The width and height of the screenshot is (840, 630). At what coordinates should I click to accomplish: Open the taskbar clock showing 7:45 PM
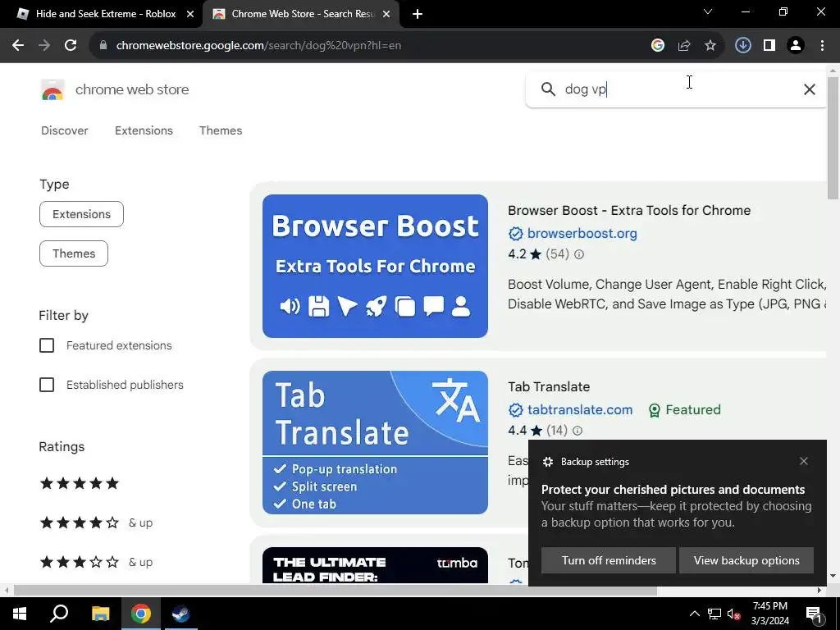[x=769, y=614]
